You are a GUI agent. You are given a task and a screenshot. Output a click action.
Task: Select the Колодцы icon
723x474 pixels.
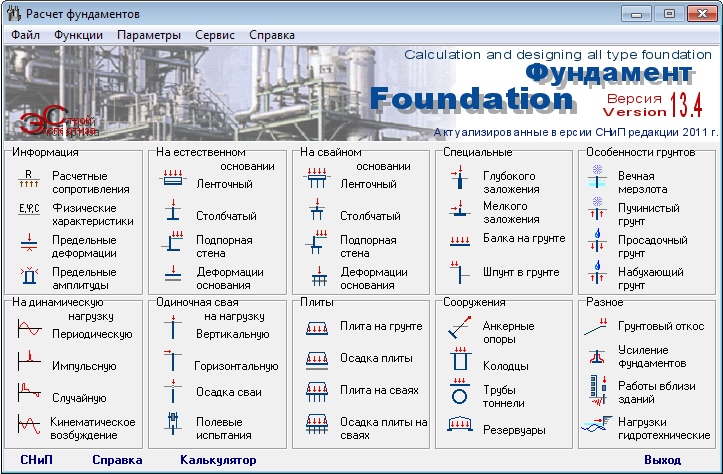460,359
